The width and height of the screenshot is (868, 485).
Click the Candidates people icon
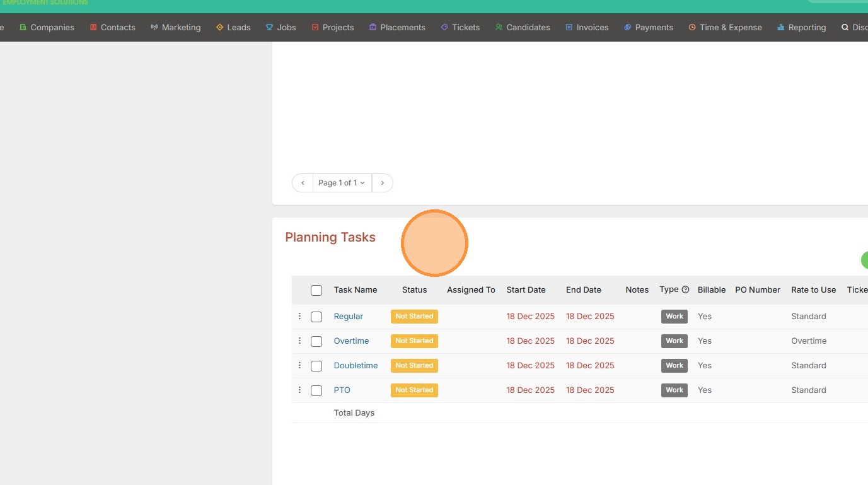pos(499,27)
